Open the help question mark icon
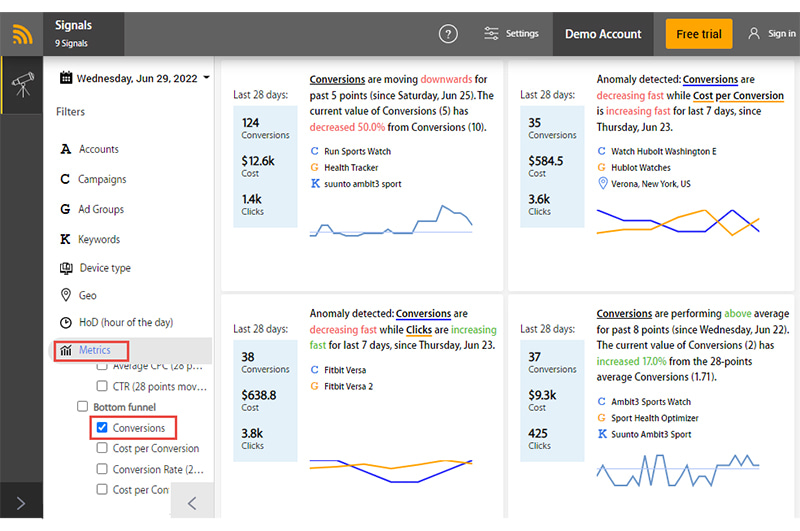The width and height of the screenshot is (800, 531). [448, 34]
